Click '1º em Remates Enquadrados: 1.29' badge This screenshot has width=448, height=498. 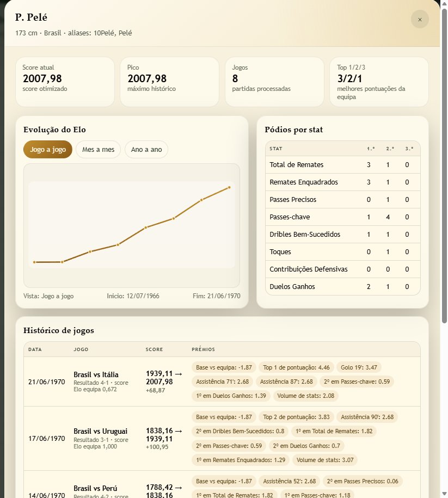click(241, 460)
